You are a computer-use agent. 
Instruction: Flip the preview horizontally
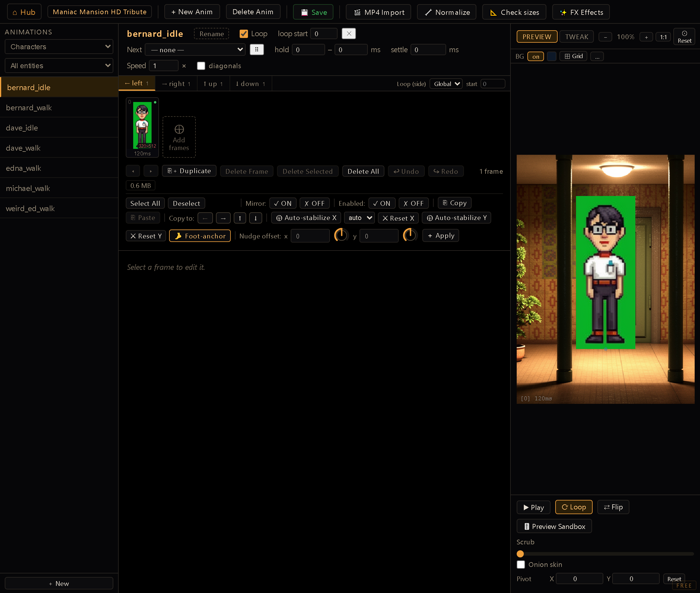click(613, 507)
